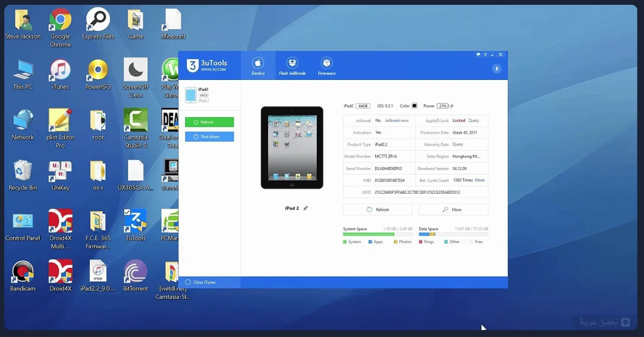Click the IMEI value 012801001687034
Image resolution: width=644 pixels, height=337 pixels.
[390, 180]
